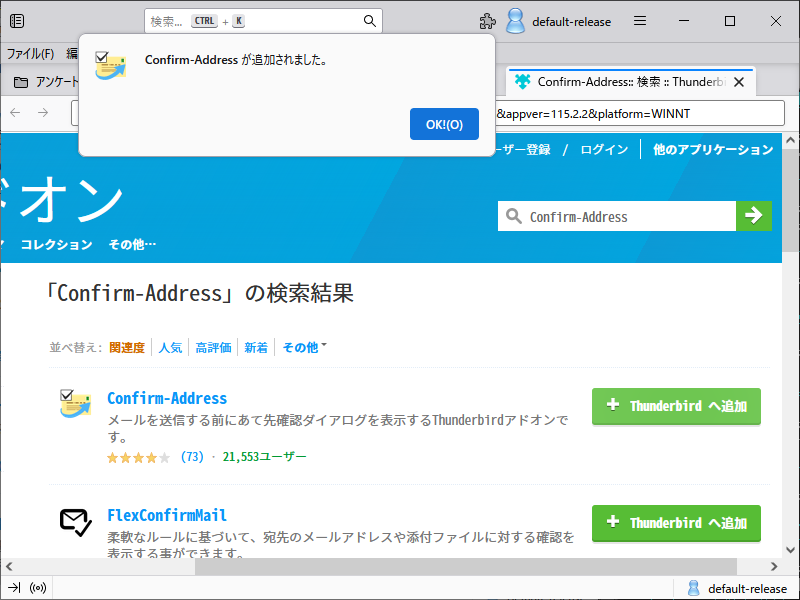Open the FlexConfirmMail add-on title link
Viewport: 800px width, 600px height.
pyautogui.click(x=167, y=515)
